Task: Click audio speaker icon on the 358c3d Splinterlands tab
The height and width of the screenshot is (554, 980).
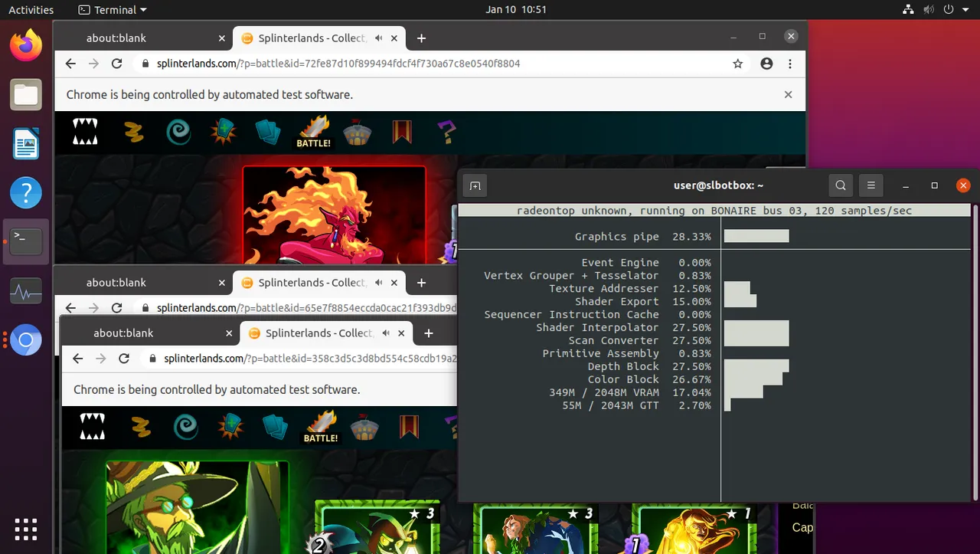Action: point(386,333)
